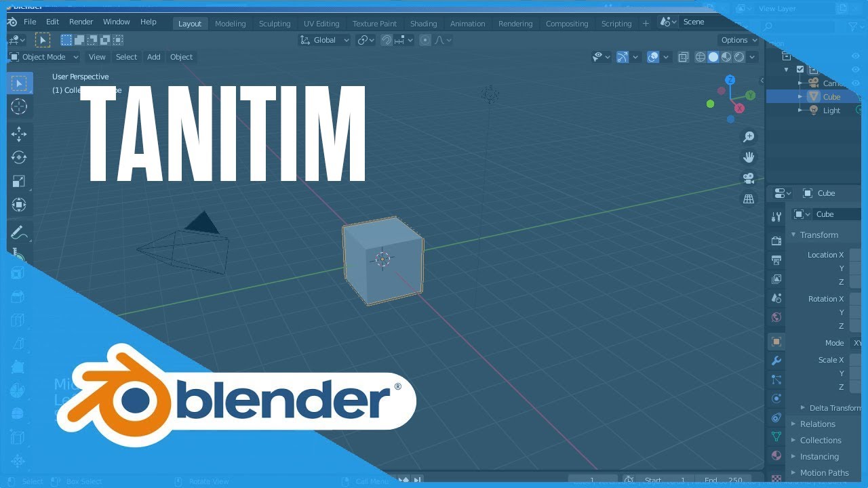Open World properties globe icon

tap(776, 317)
